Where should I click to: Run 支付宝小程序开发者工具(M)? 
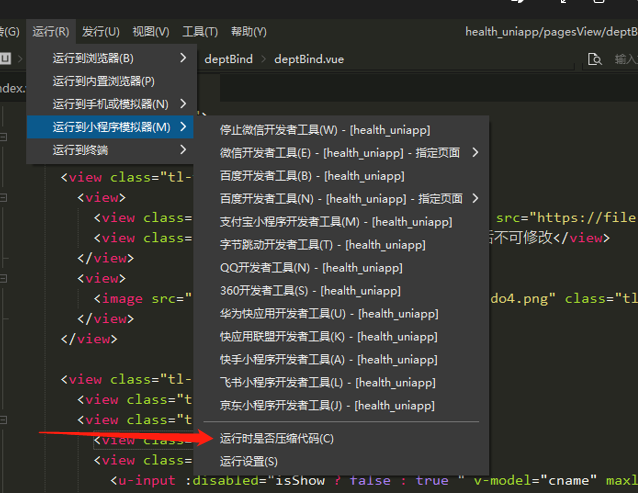(x=341, y=222)
